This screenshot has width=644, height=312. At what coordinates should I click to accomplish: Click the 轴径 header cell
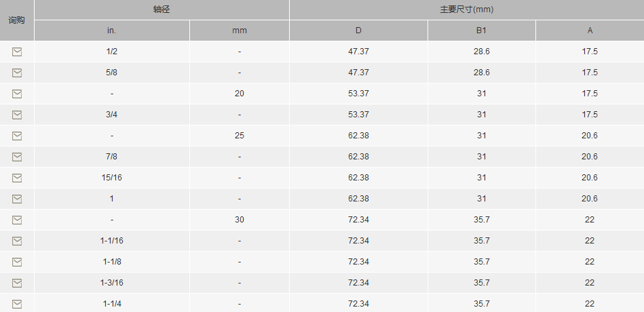point(162,10)
